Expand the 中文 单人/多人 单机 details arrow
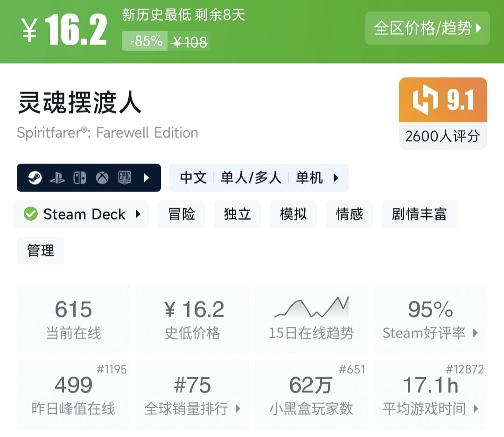 click(x=336, y=178)
